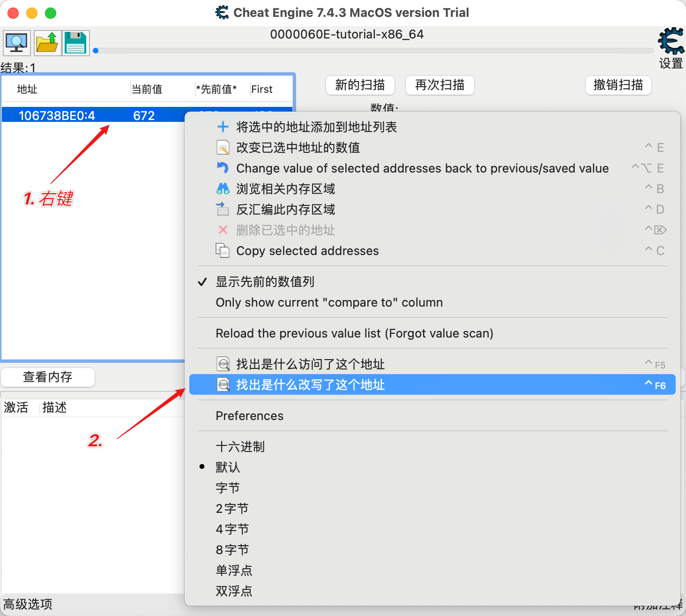Click *先前值* column header
The image size is (686, 616).
pos(222,89)
